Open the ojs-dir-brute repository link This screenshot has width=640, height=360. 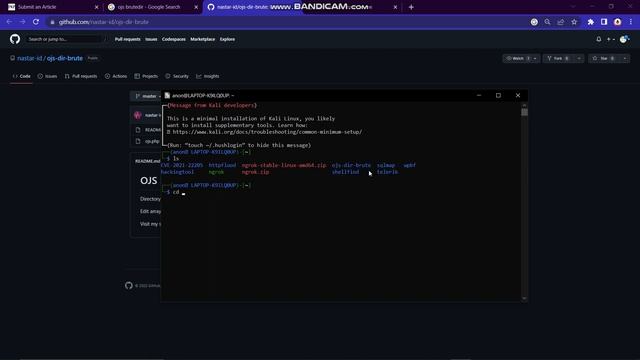(64, 58)
